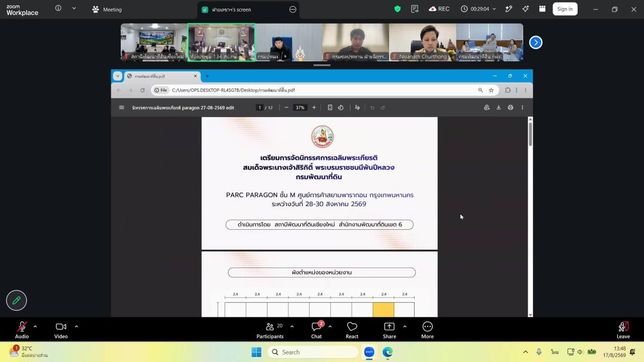Expand audio options caret next to Audio
644x362 pixels.
[35, 326]
